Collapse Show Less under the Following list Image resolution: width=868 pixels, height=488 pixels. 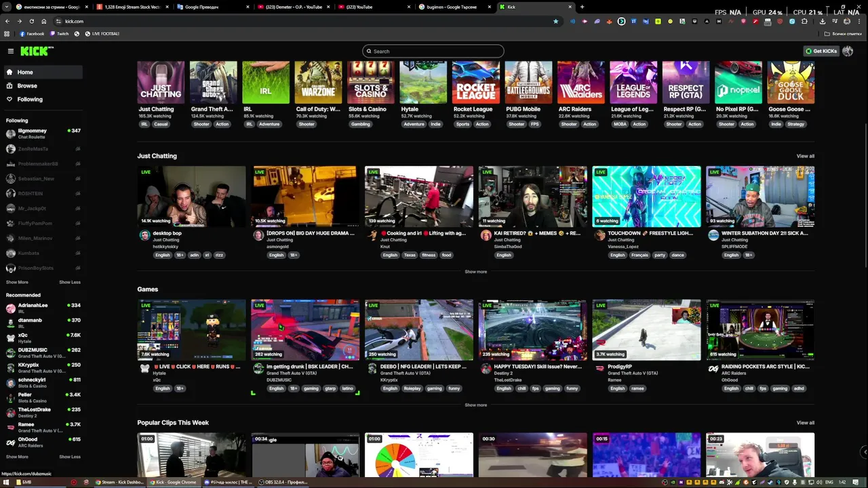coord(70,282)
